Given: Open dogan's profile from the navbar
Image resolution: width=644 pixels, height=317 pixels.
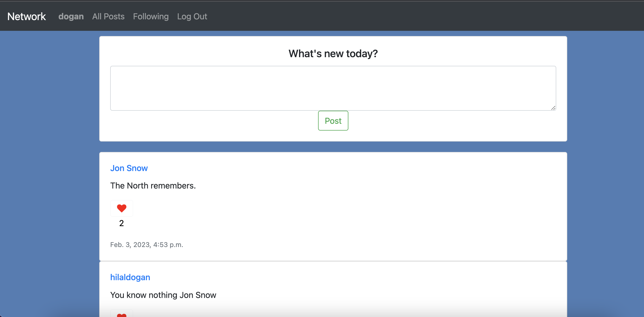Looking at the screenshot, I should (x=71, y=16).
